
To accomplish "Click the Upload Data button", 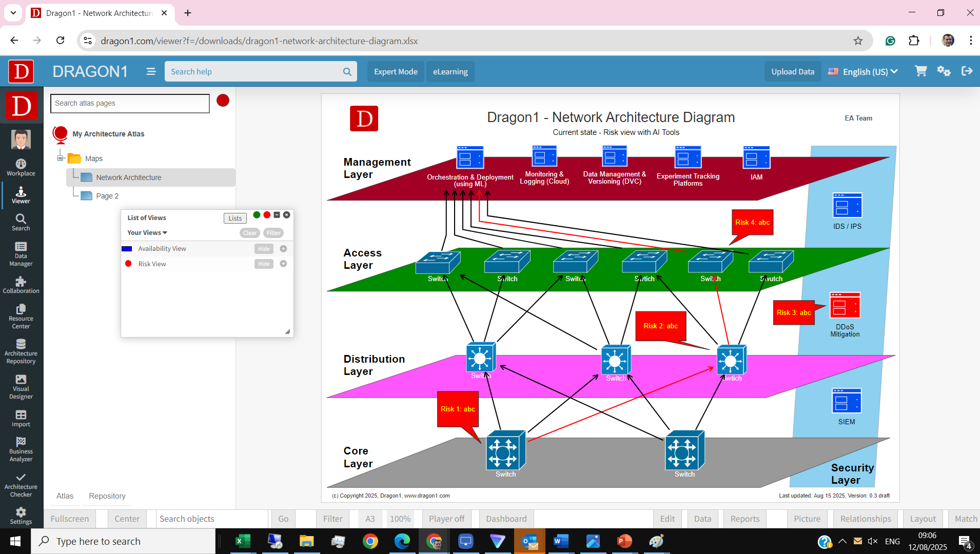I will (793, 72).
